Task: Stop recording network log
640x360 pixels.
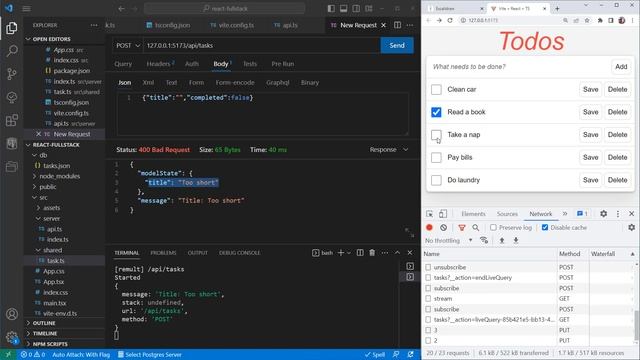Action: (429, 227)
